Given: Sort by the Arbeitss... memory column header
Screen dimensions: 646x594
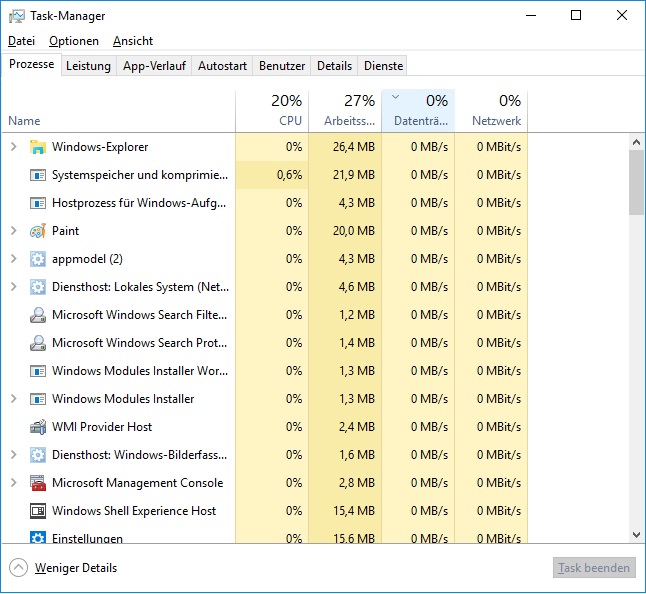Looking at the screenshot, I should 345,111.
